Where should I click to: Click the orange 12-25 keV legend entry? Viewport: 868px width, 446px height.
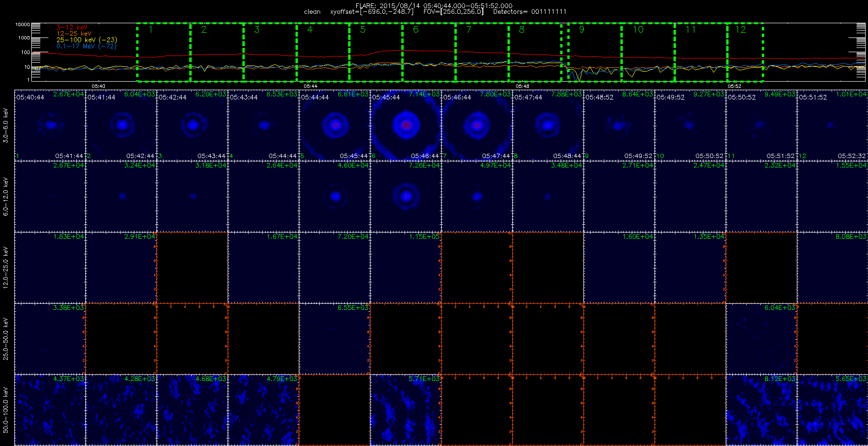coord(74,34)
